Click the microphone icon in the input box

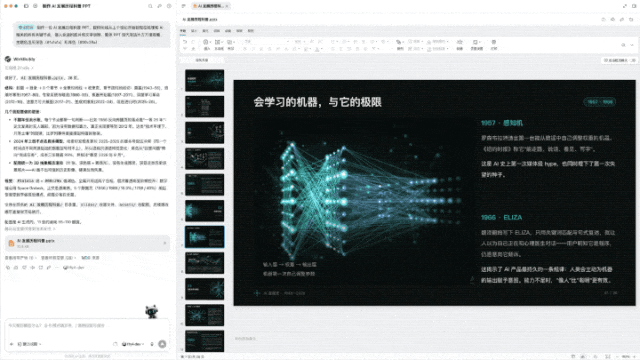(152, 344)
